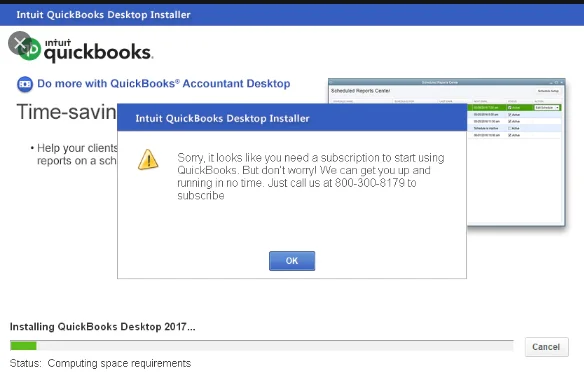Click the 'Computing space requirements' status text
This screenshot has width=584, height=377.
pos(119,363)
